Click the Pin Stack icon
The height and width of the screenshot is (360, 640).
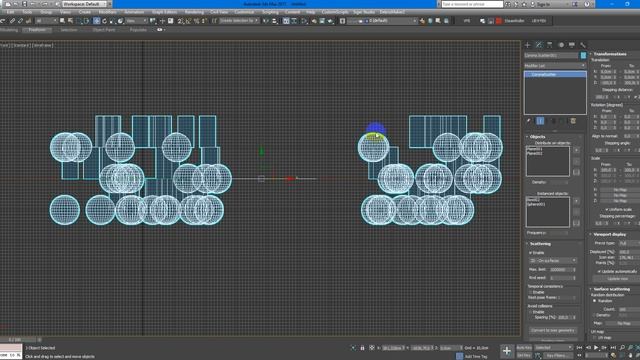coord(529,121)
